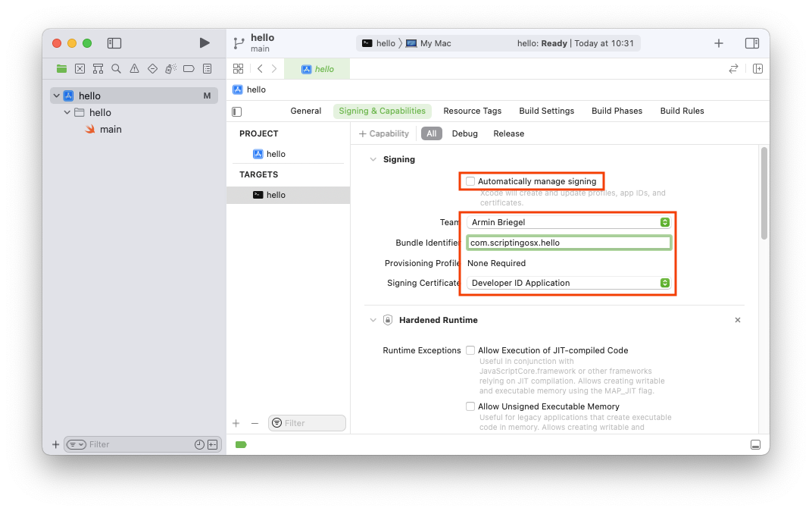Toggle the inspector panel on right

pyautogui.click(x=752, y=43)
